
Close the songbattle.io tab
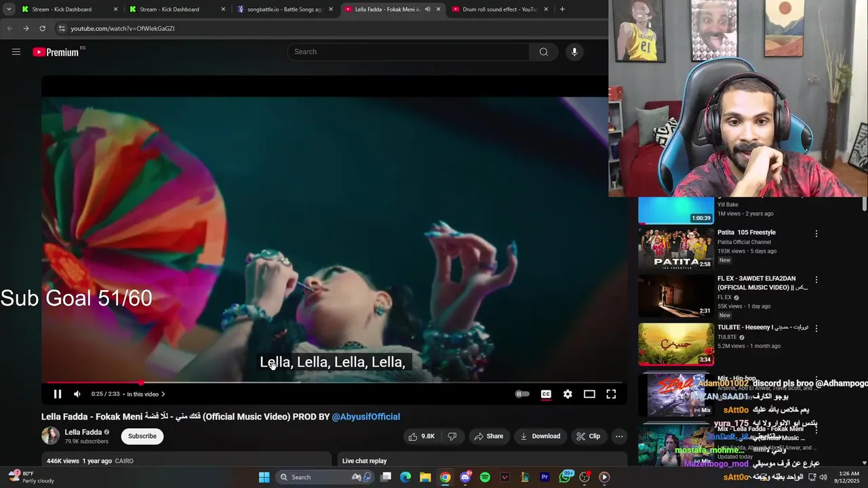pos(331,9)
